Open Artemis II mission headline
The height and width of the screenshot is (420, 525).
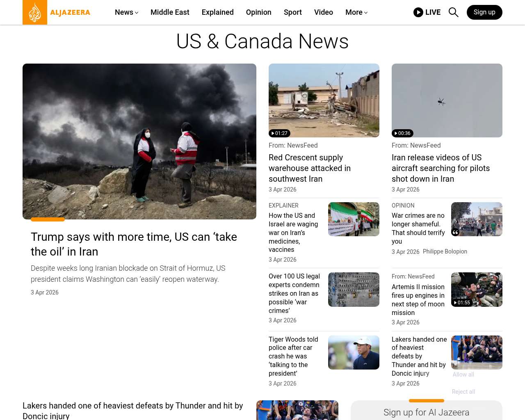click(418, 300)
